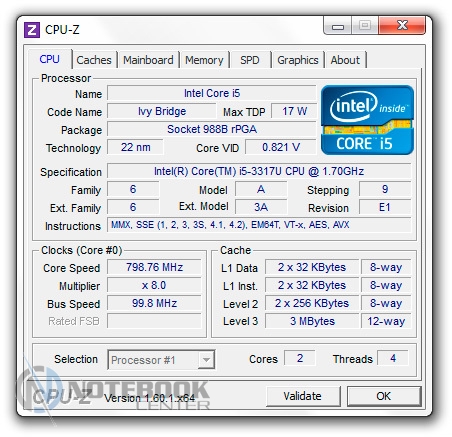
Task: Switch to the Graphics tab
Action: click(298, 60)
